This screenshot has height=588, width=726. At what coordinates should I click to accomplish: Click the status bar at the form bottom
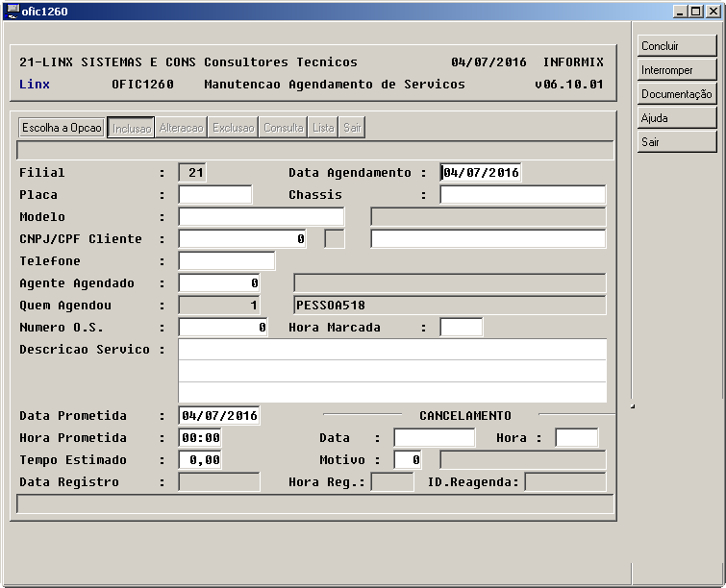pyautogui.click(x=314, y=503)
